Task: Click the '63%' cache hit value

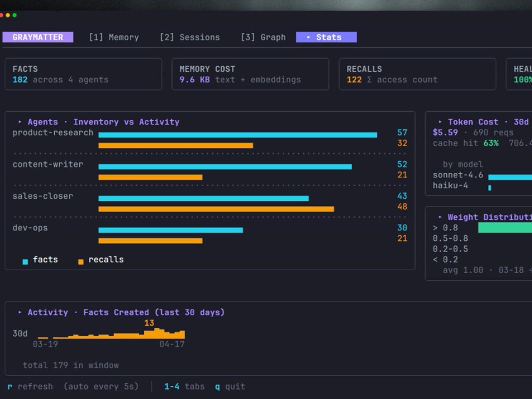Action: (491, 143)
